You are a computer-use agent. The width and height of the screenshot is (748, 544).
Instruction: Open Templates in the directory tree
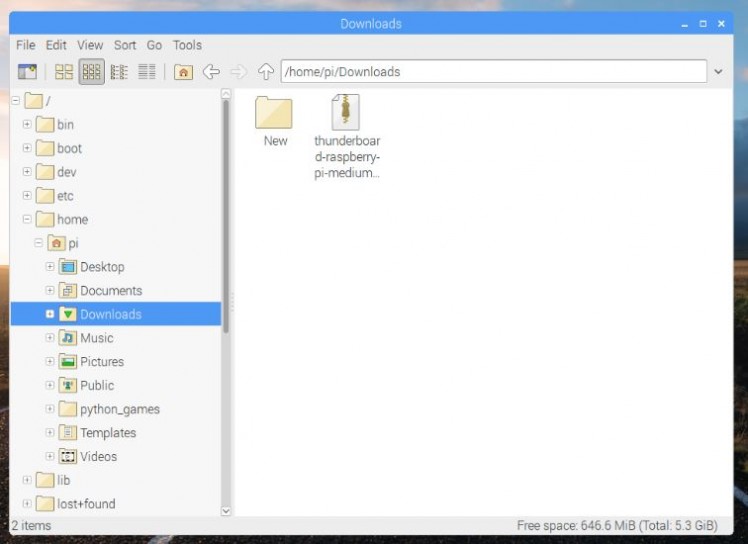[x=97, y=433]
